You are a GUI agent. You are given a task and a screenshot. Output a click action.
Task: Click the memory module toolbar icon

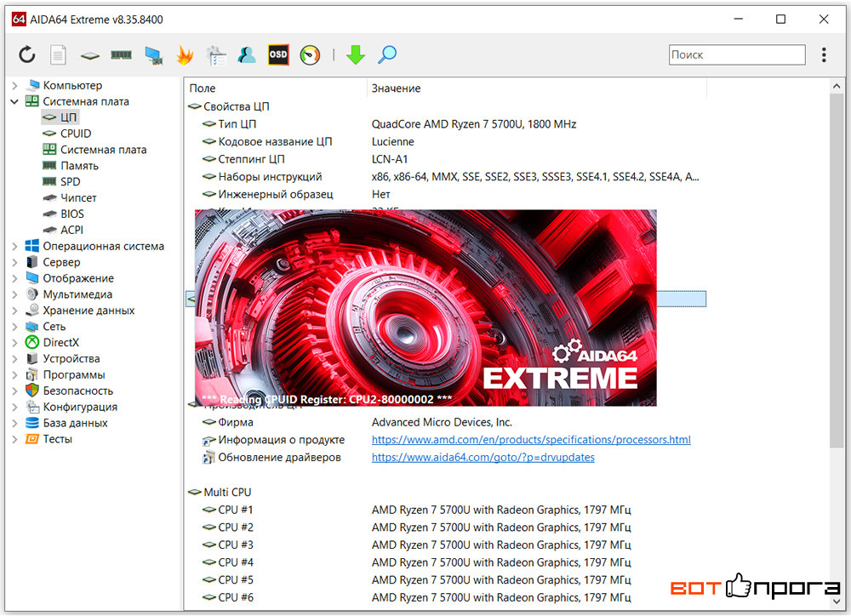(x=121, y=54)
